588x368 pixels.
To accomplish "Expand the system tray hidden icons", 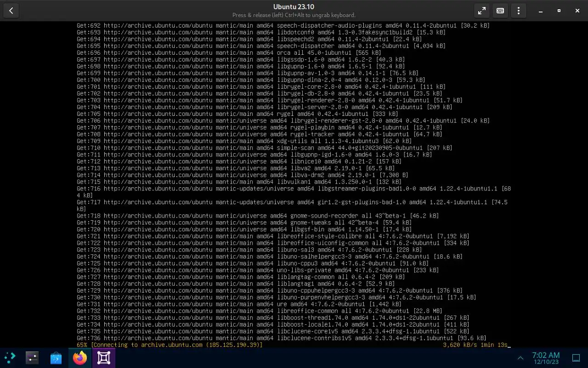I will pos(520,358).
